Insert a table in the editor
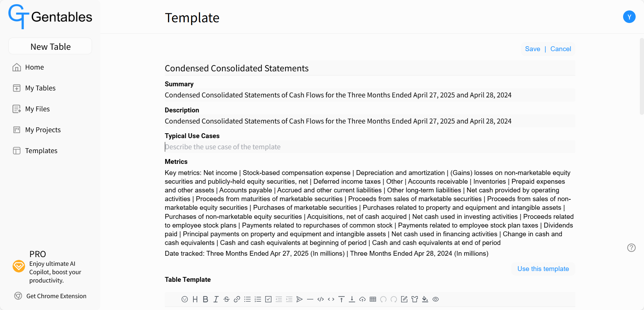This screenshot has height=310, width=644. [x=373, y=299]
